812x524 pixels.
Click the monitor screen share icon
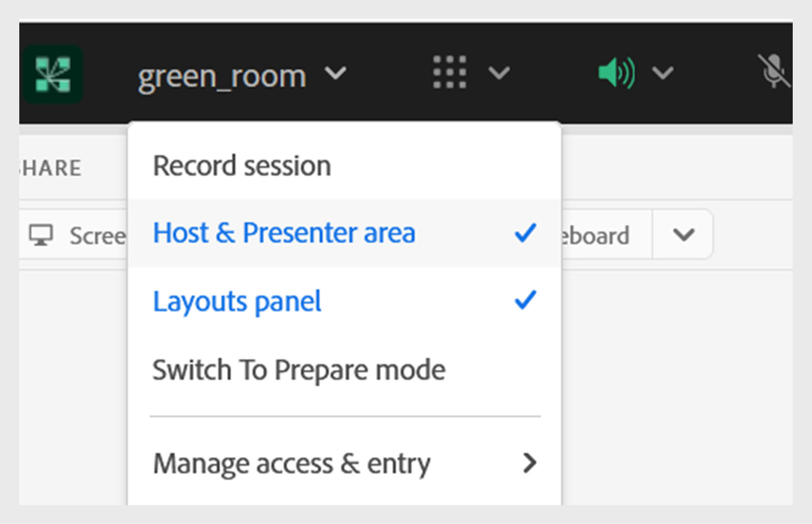click(x=41, y=235)
